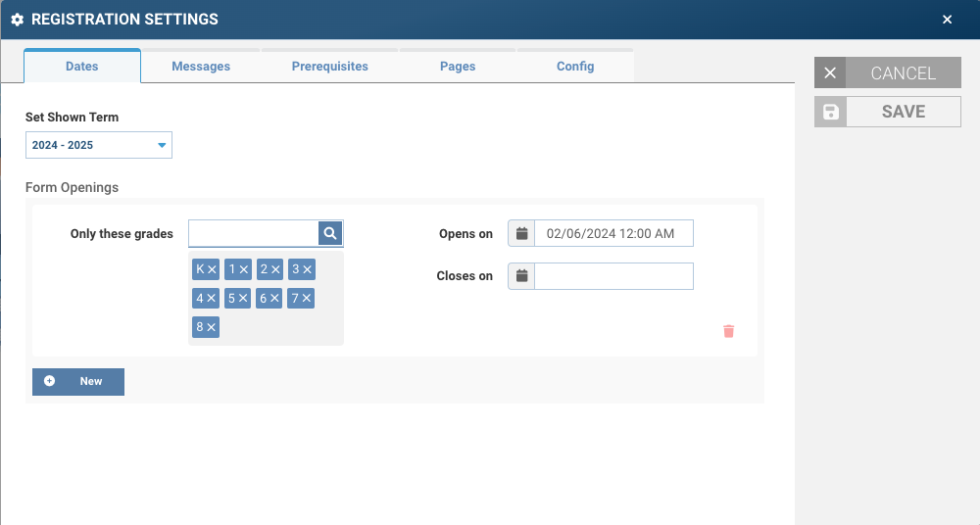Click the empty Closes on date field
This screenshot has height=525, width=980.
(x=613, y=275)
